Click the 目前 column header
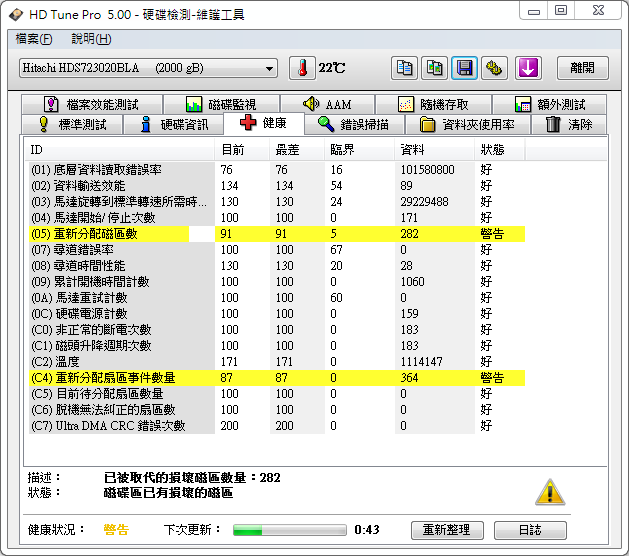The width and height of the screenshot is (629, 556). tap(242, 150)
